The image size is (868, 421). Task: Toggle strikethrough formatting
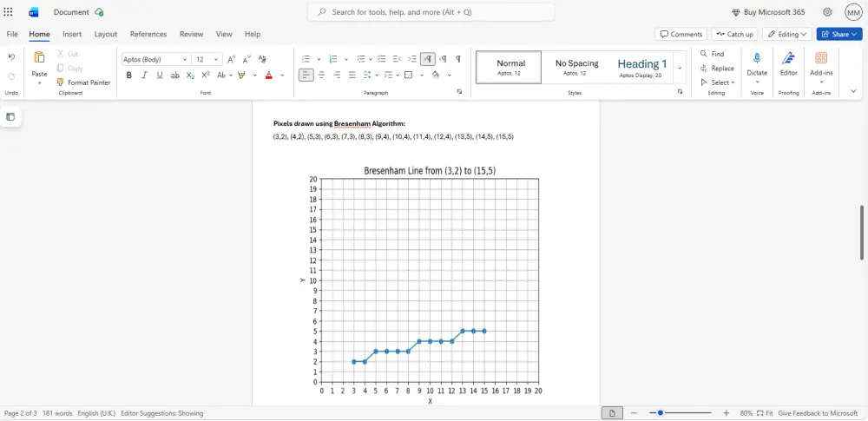click(x=175, y=75)
